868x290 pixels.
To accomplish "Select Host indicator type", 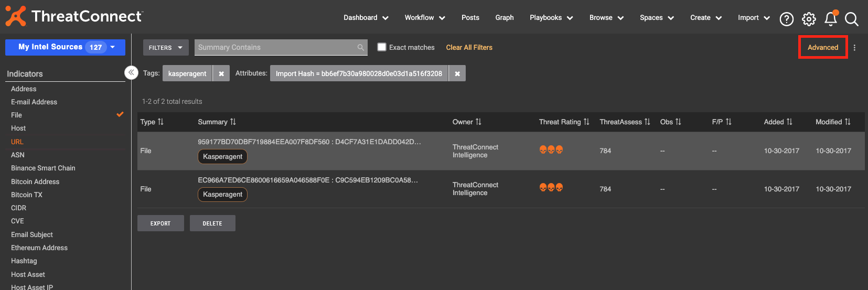I will [x=18, y=128].
